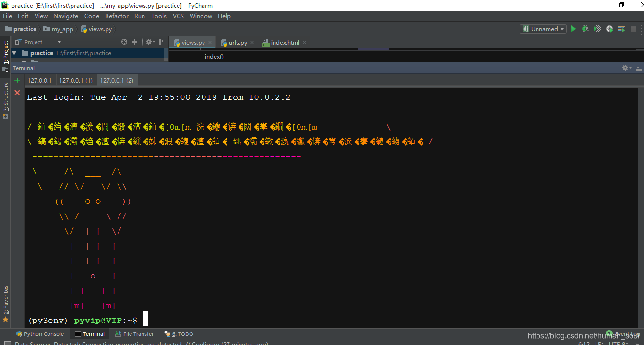
Task: Select the 127.0.0.1 (2) terminal tab
Action: click(x=117, y=80)
